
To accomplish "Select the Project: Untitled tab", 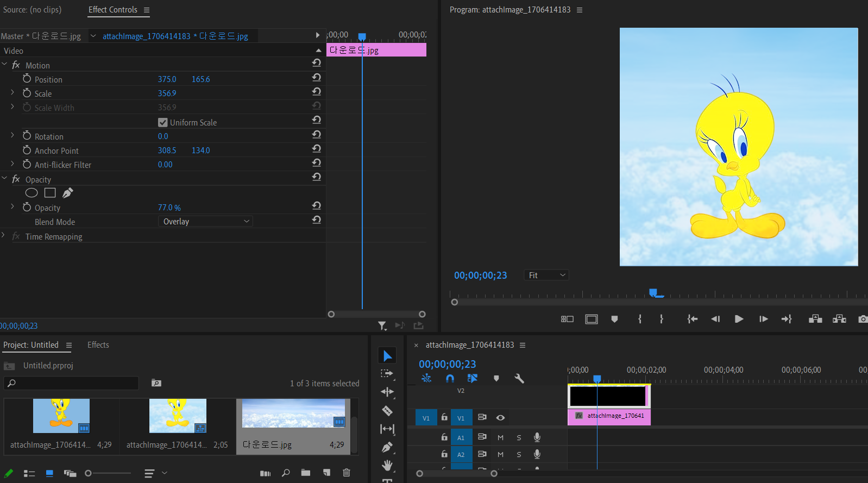I will coord(31,345).
